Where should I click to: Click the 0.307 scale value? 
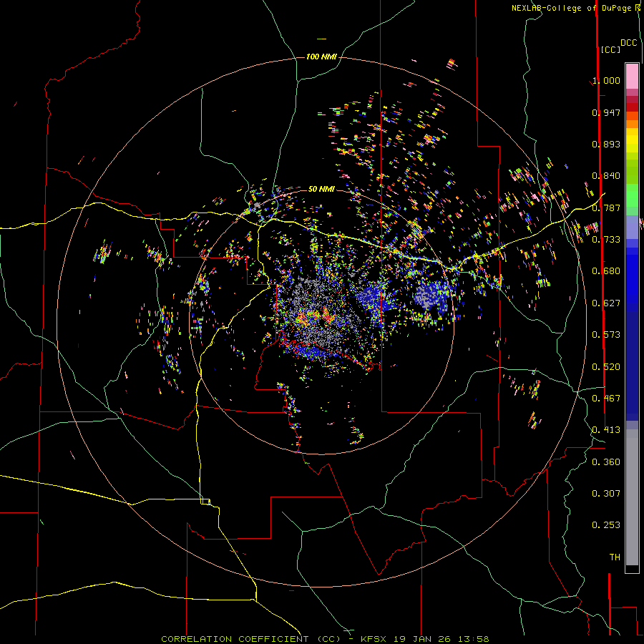606,494
